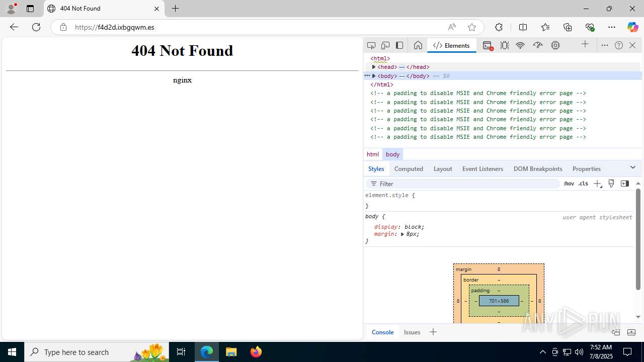Select the opening html tag line

pyautogui.click(x=380, y=58)
